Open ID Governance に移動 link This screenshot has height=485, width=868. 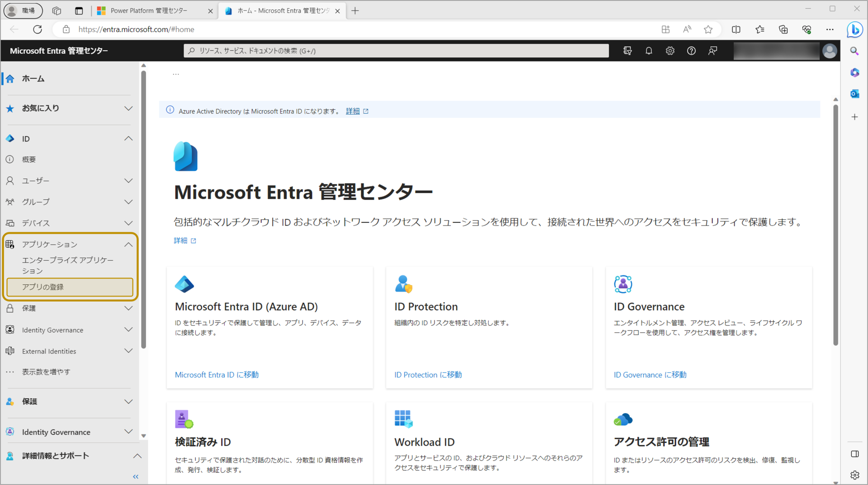pyautogui.click(x=650, y=375)
